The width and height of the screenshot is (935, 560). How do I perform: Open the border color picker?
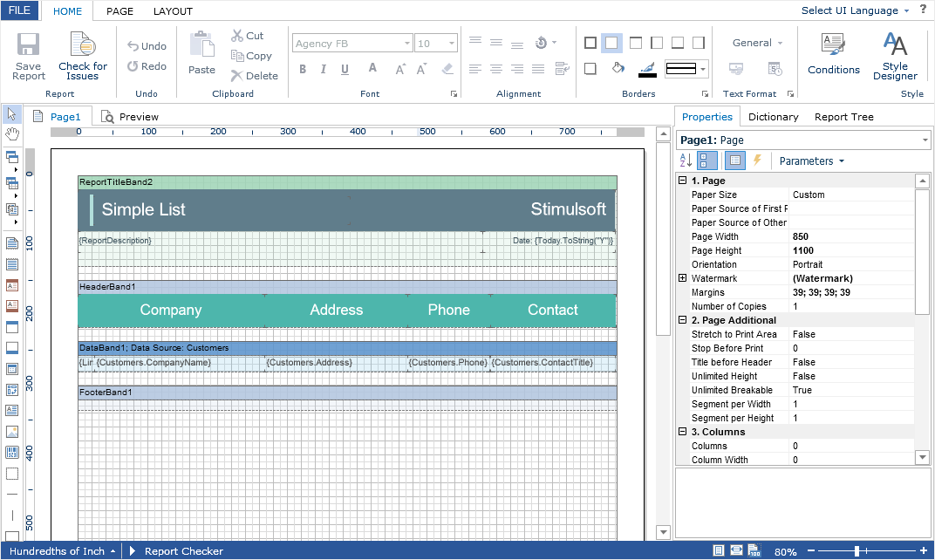tap(647, 69)
